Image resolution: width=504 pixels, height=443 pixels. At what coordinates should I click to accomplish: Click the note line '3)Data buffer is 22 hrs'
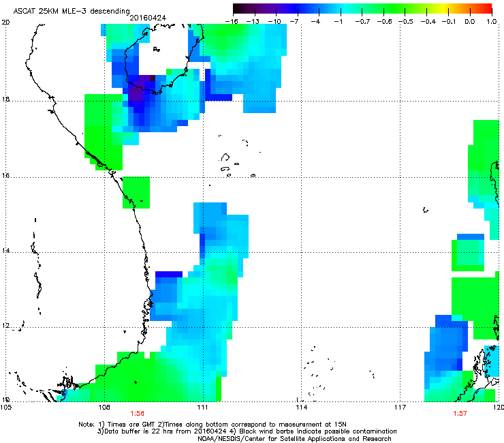(x=247, y=431)
